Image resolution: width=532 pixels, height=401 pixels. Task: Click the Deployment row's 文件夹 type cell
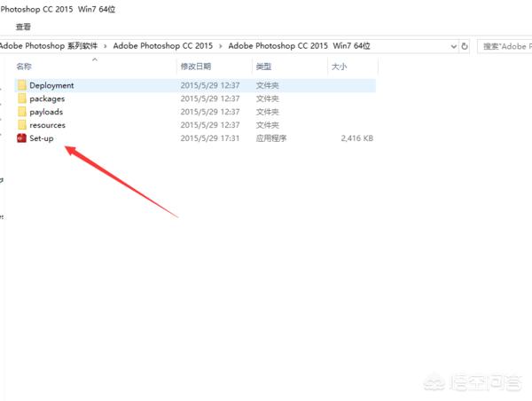coord(268,85)
